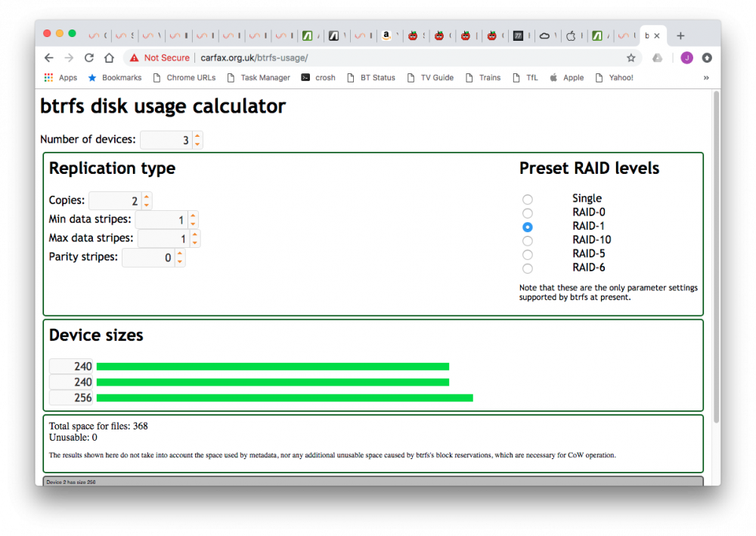
Task: Switch to the Apple logo tab
Action: click(x=571, y=36)
